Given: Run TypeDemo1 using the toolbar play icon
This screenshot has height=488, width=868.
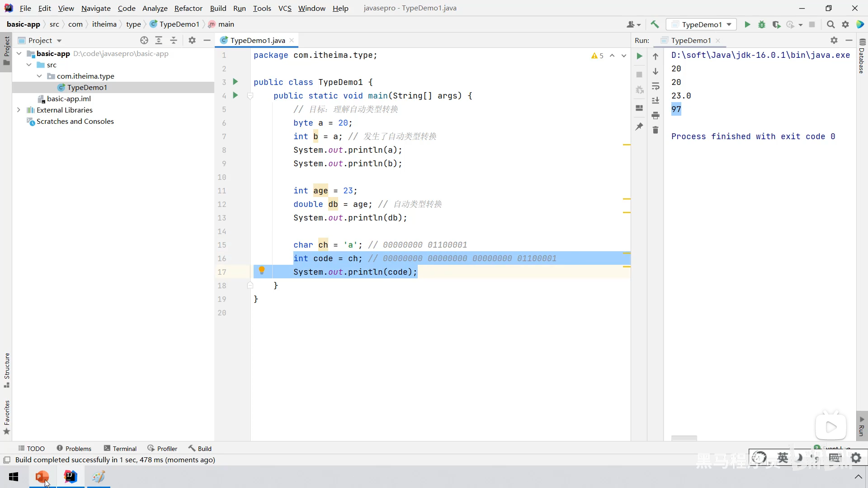Looking at the screenshot, I should coord(747,24).
